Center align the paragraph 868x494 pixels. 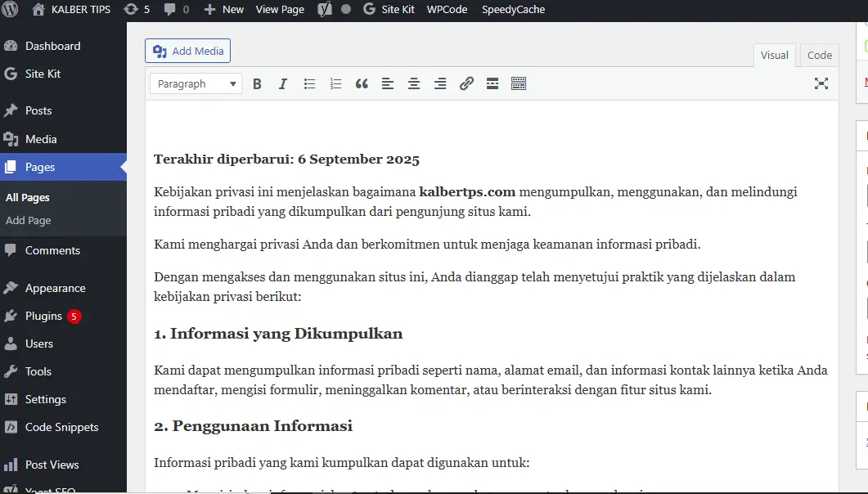(414, 83)
